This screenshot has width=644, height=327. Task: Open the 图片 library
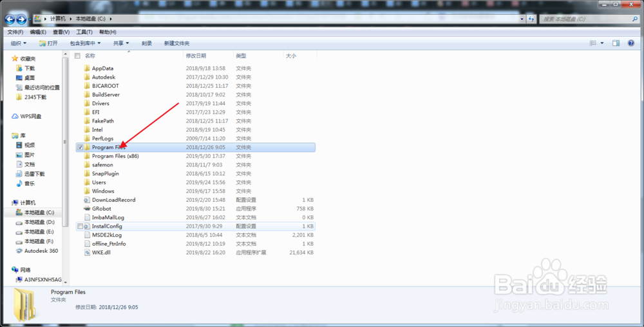(x=30, y=155)
